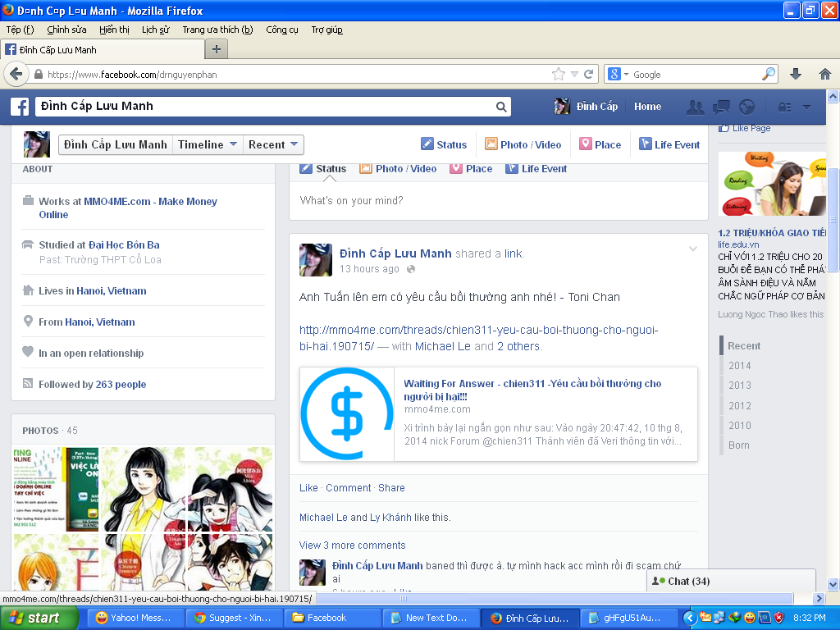Open Yahoo! Messenger from taskbar
Screen dimensions: 840x630
pos(135,618)
